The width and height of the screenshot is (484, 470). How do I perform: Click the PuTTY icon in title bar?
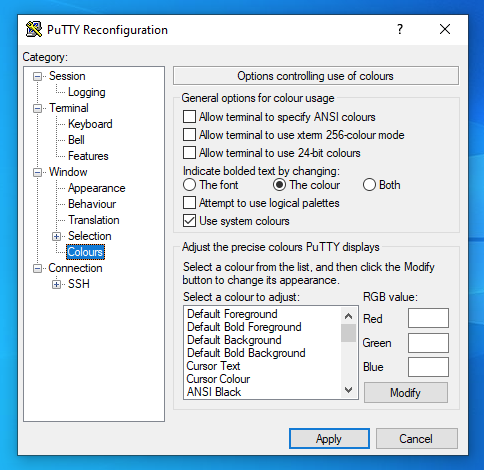coord(34,29)
